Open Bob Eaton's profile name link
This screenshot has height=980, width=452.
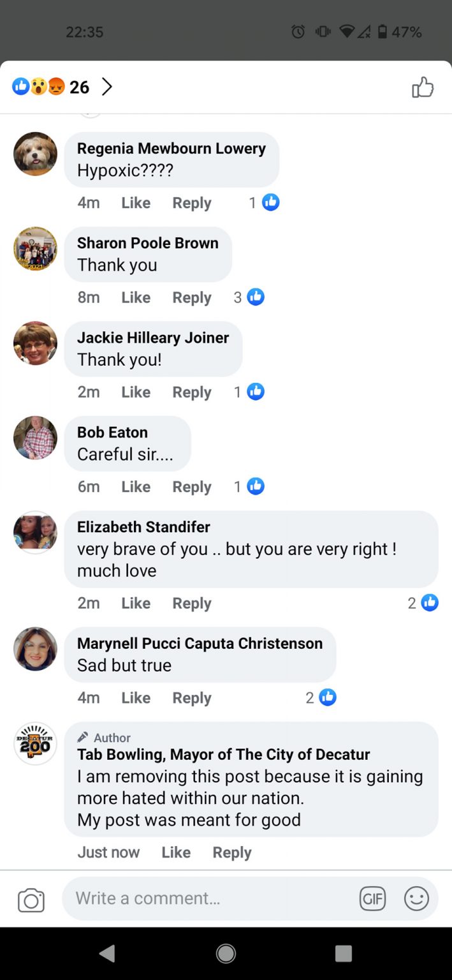pyautogui.click(x=112, y=432)
